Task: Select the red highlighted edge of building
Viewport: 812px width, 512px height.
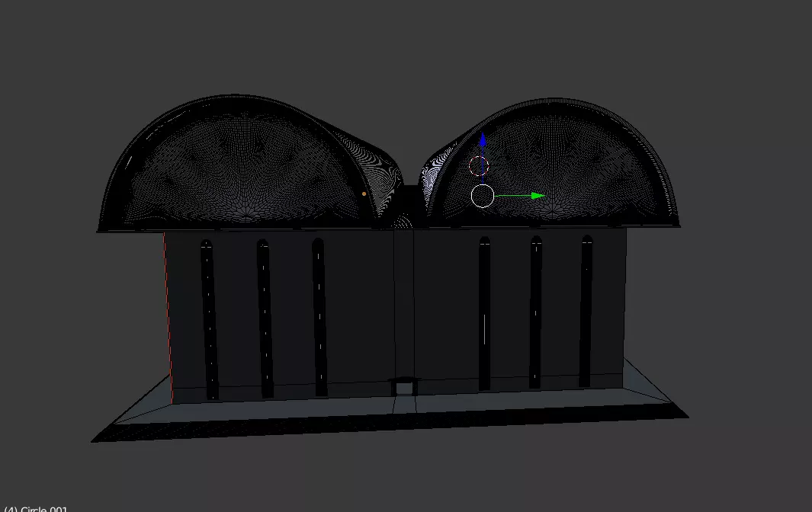Action: (168, 318)
